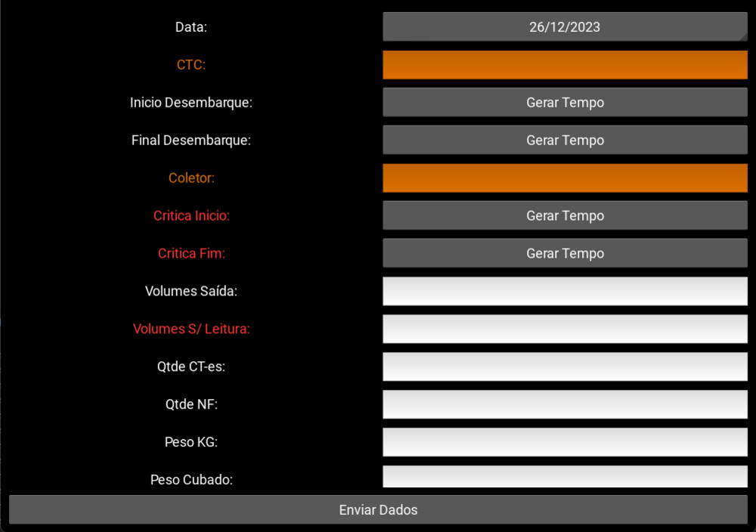The width and height of the screenshot is (756, 532).
Task: Click Gerar Tempo for Final Desembarque
Action: coord(565,140)
